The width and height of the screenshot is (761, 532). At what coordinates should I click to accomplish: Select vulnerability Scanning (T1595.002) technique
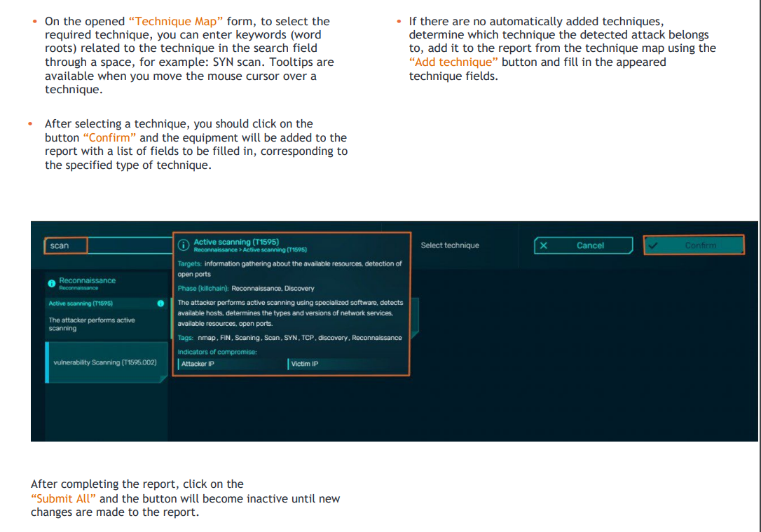coord(106,362)
